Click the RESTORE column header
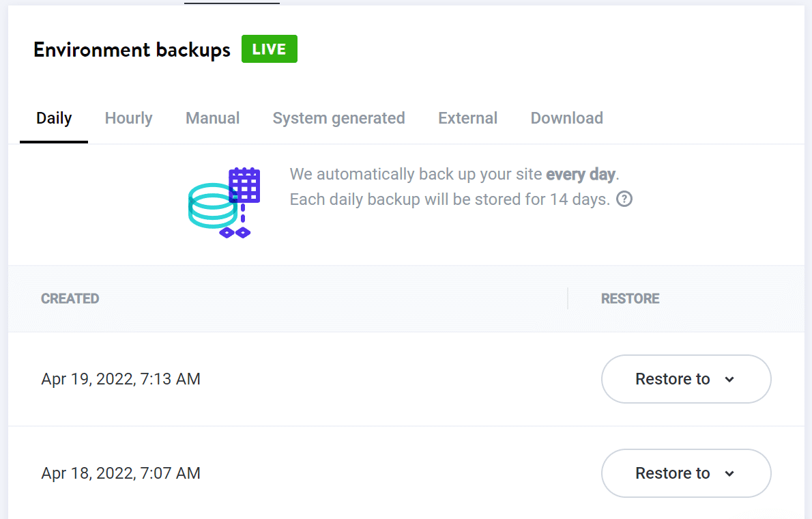Viewport: 812px width, 519px height. [630, 298]
